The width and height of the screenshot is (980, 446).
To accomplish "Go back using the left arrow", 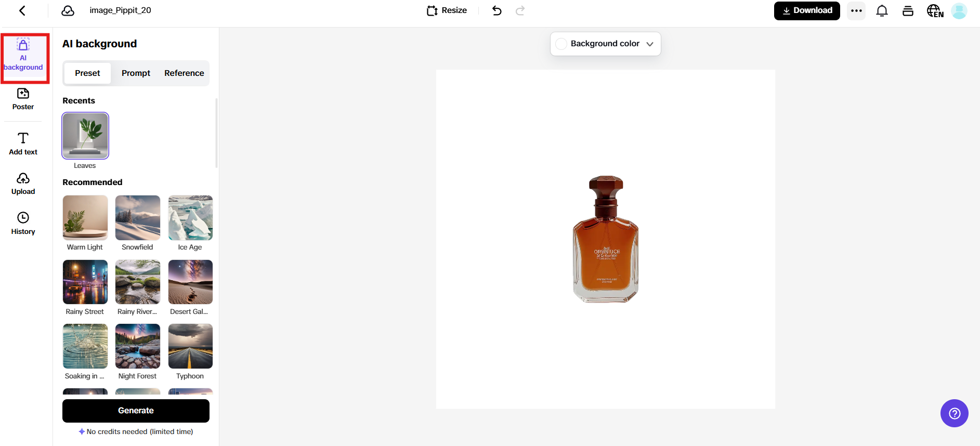I will pyautogui.click(x=22, y=10).
